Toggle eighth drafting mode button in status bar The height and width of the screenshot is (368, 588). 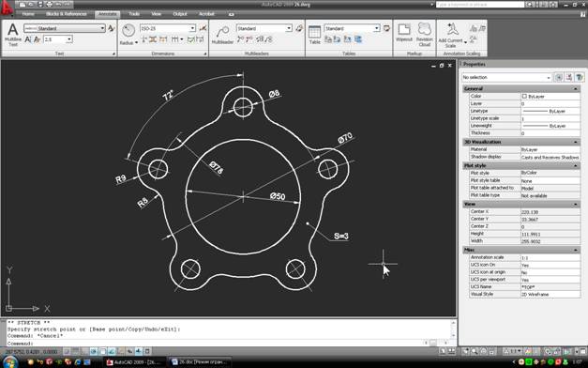129,351
